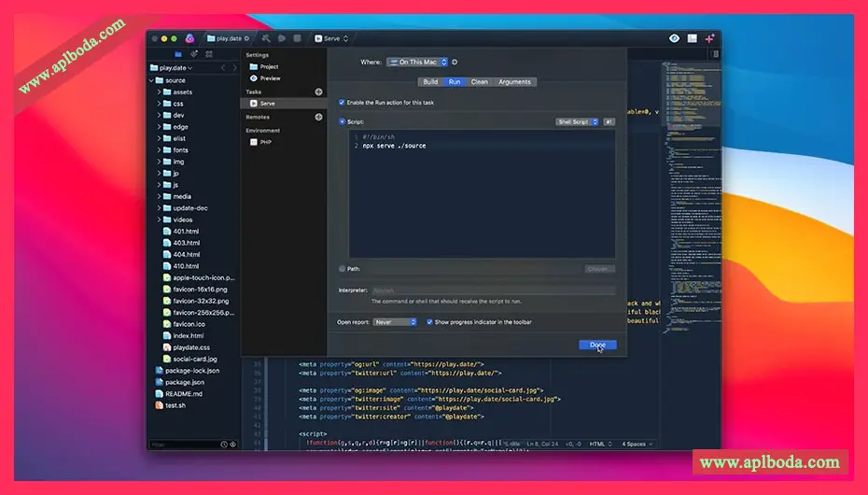This screenshot has width=868, height=495.
Task: Open the Shell Script language dropdown
Action: pyautogui.click(x=575, y=121)
